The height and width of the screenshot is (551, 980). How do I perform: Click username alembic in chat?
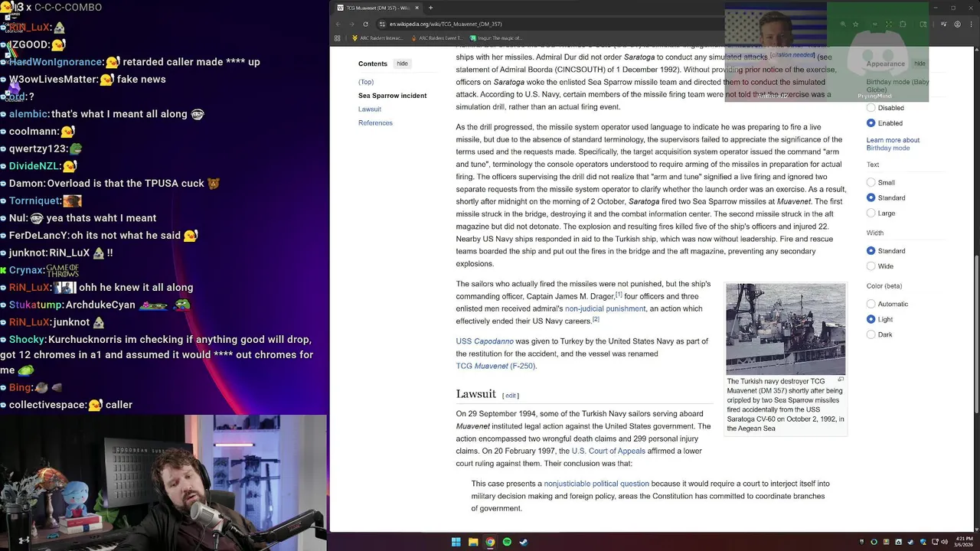pyautogui.click(x=28, y=114)
